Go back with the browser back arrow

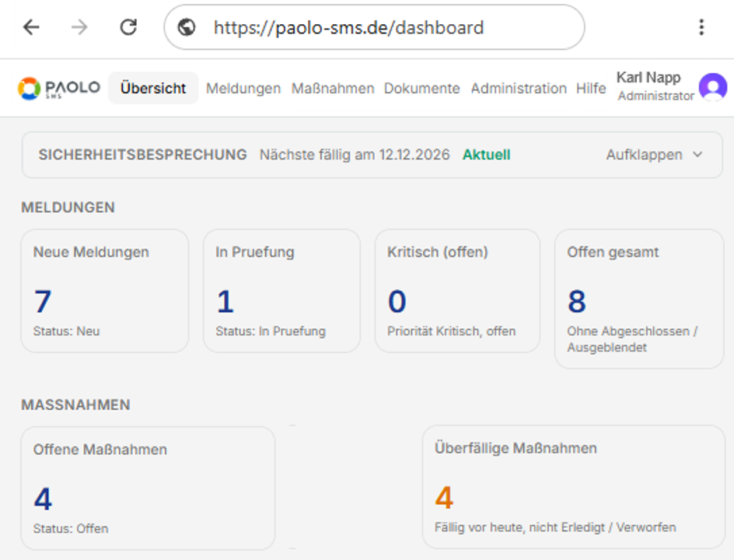click(31, 27)
